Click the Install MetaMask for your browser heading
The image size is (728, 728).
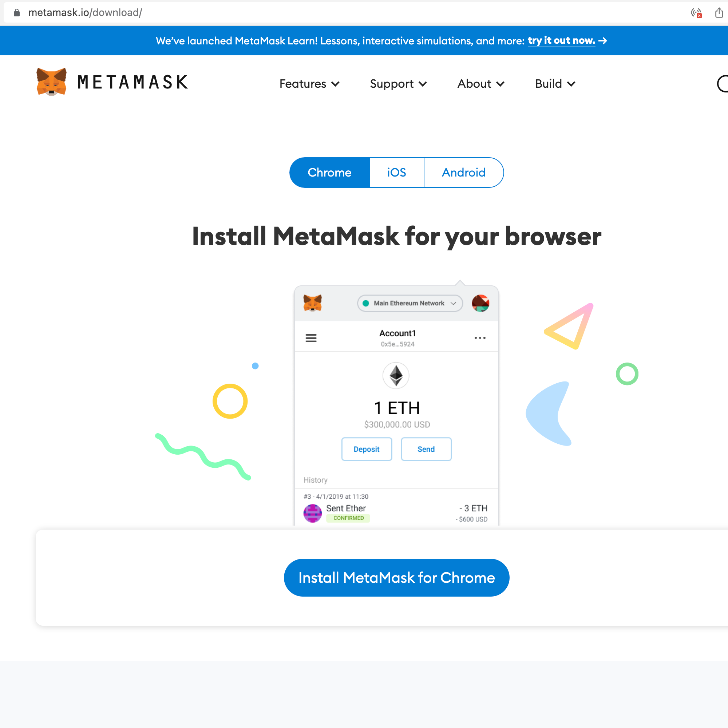pyautogui.click(x=397, y=237)
